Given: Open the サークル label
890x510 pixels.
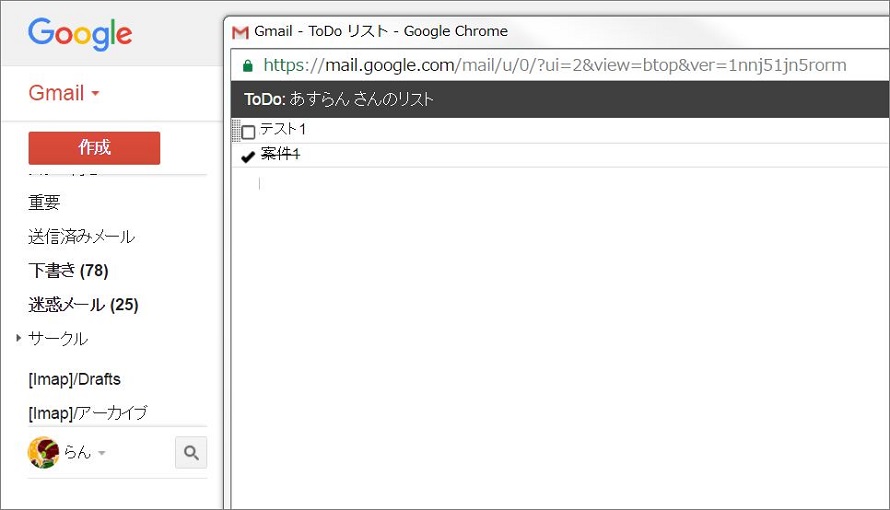Looking at the screenshot, I should (58, 339).
